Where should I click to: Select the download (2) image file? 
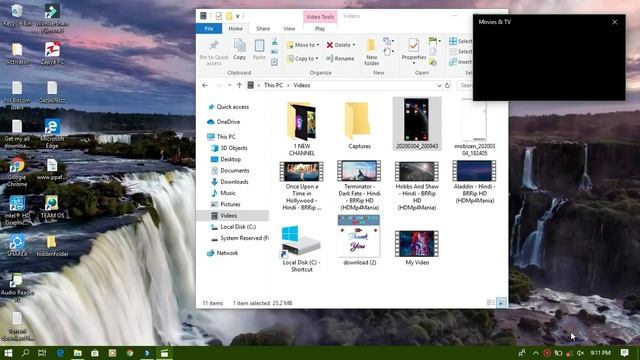359,240
